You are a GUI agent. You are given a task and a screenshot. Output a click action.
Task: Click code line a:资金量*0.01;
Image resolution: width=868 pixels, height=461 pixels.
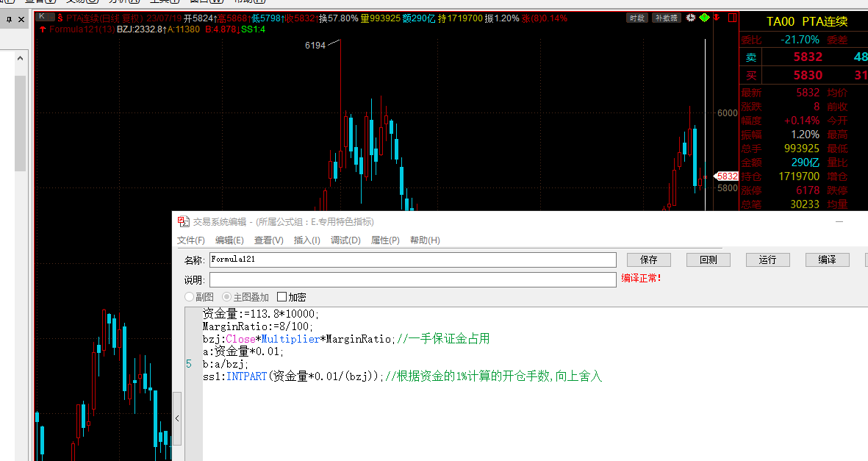(x=243, y=351)
